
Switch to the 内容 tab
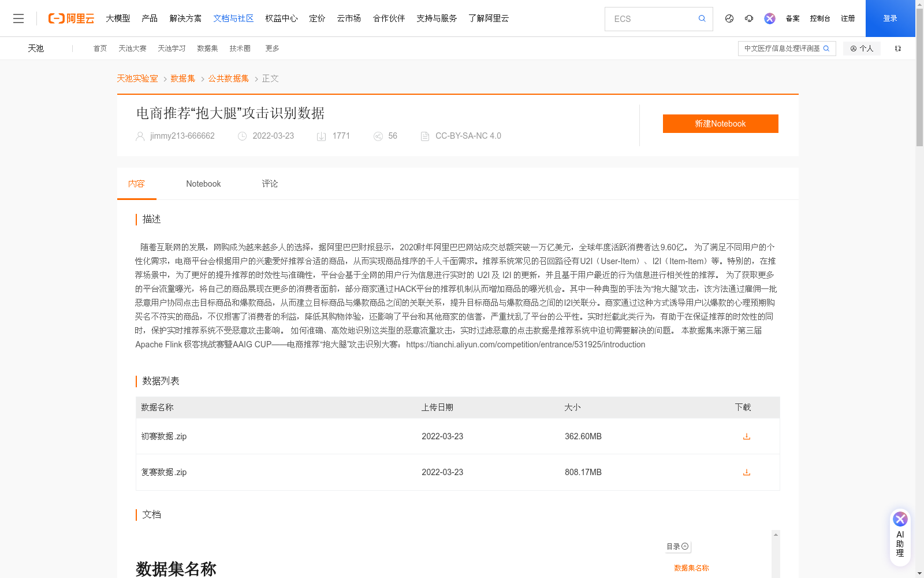pos(136,184)
